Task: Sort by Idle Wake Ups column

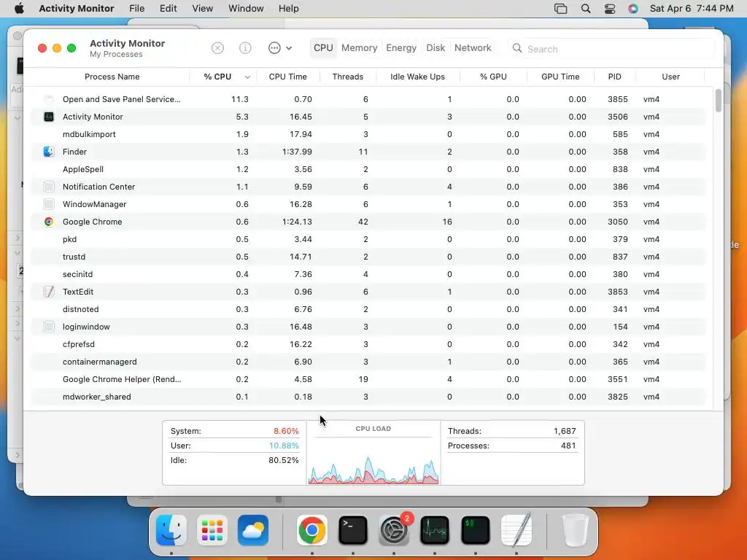Action: pos(417,77)
